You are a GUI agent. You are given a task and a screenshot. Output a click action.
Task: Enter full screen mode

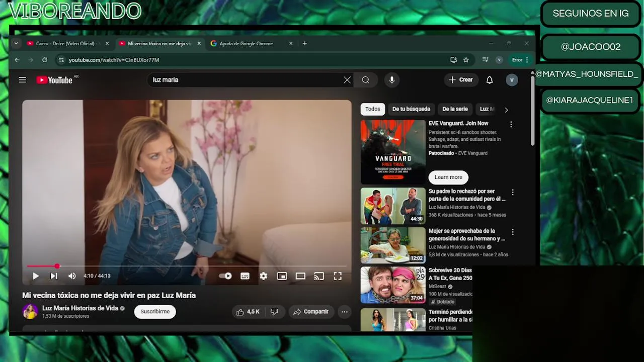[338, 276]
